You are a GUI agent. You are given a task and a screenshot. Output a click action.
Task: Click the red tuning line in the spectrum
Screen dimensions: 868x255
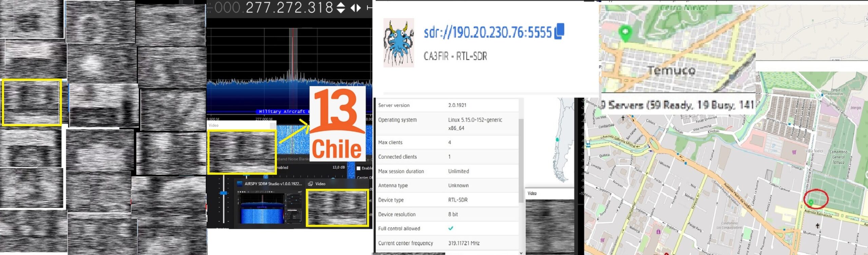click(x=293, y=54)
